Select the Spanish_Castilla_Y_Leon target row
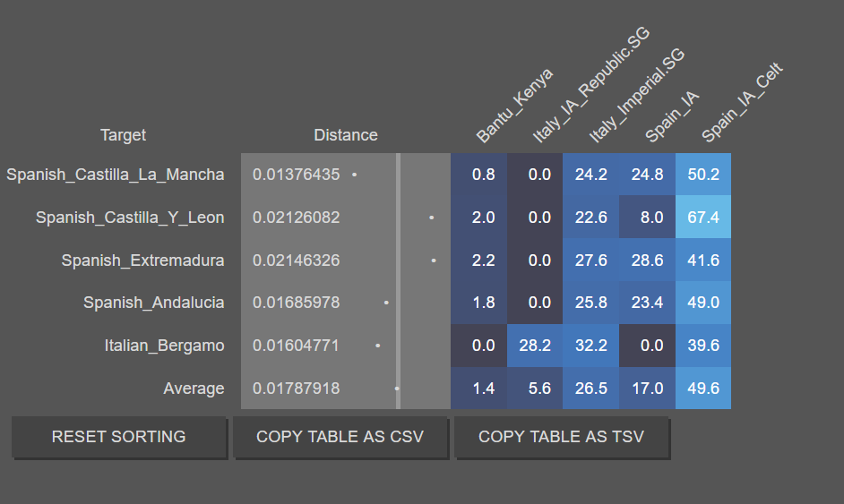Screen dimensions: 844x504 (x=130, y=218)
